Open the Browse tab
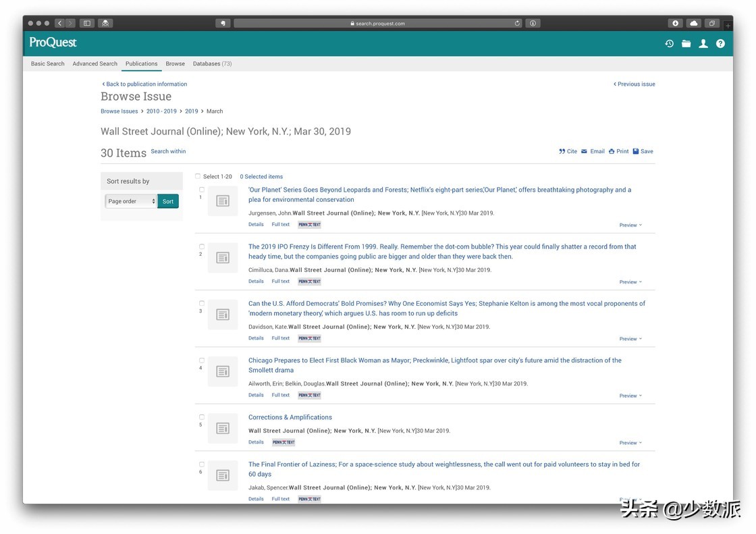This screenshot has width=756, height=534. (175, 63)
